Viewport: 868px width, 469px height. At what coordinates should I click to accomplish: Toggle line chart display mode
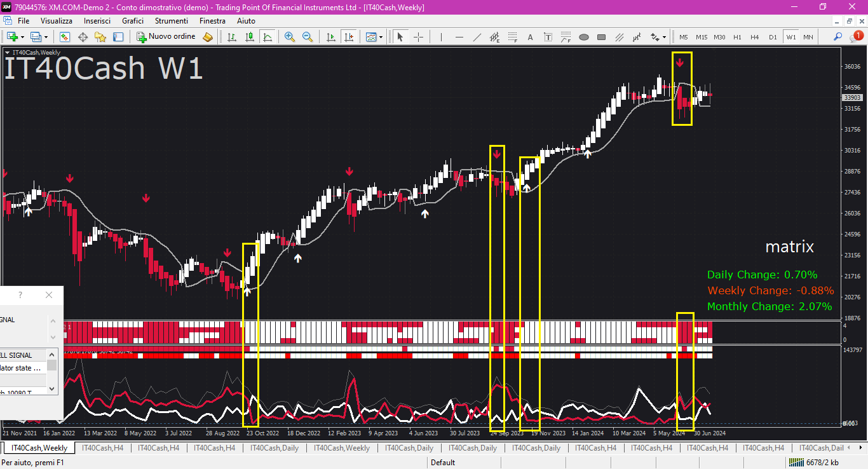(268, 37)
